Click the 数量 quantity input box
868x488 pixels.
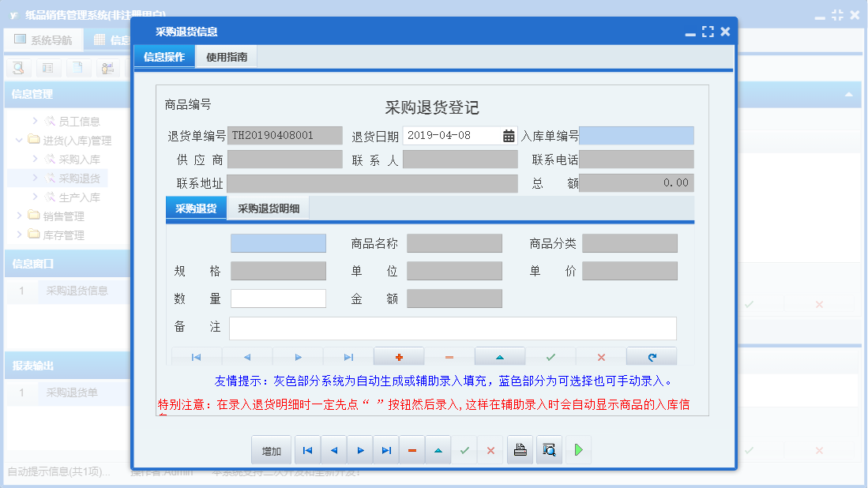(279, 298)
